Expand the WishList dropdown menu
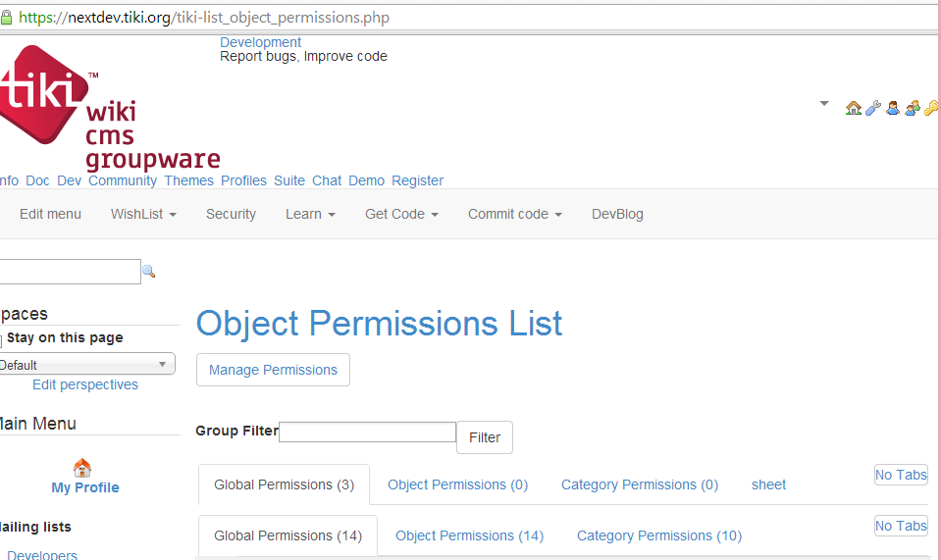The height and width of the screenshot is (560, 941). (x=143, y=214)
